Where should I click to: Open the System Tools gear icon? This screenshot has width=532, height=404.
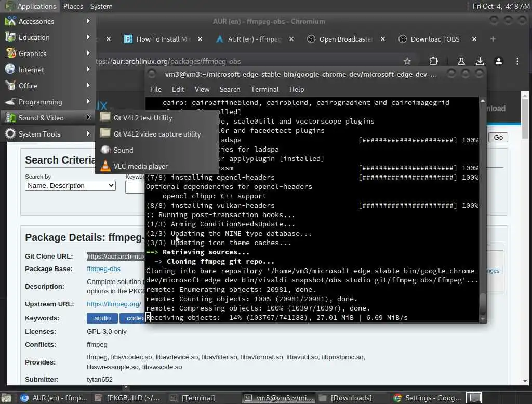(10, 133)
